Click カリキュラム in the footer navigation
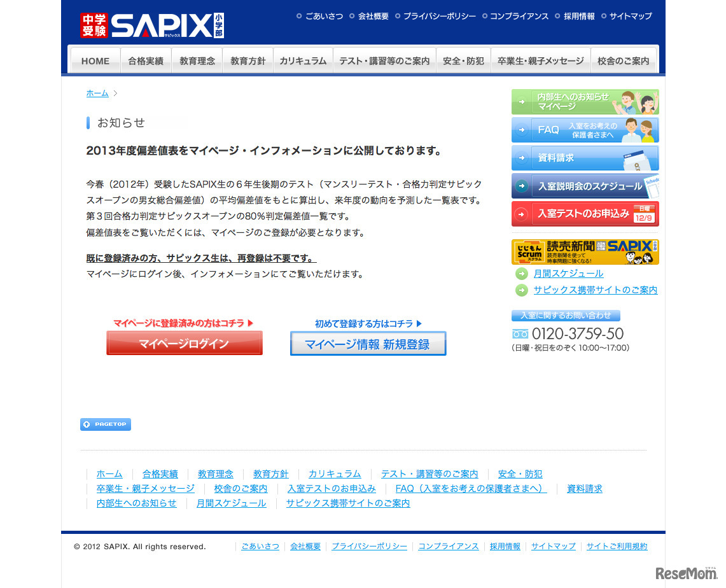The height and width of the screenshot is (588, 726). 335,474
